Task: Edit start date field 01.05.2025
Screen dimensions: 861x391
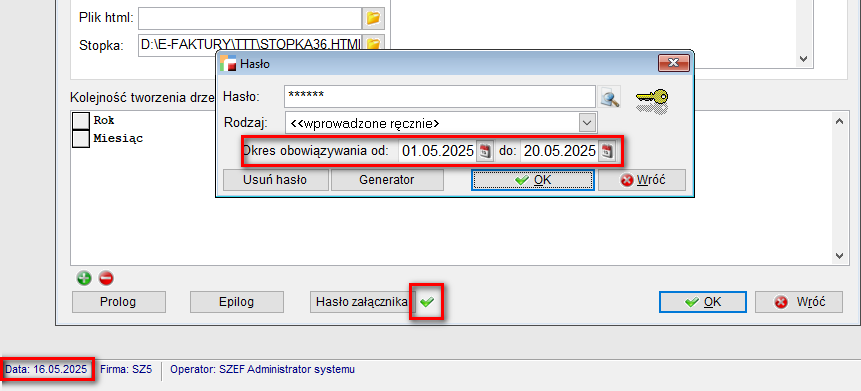Action: (438, 152)
